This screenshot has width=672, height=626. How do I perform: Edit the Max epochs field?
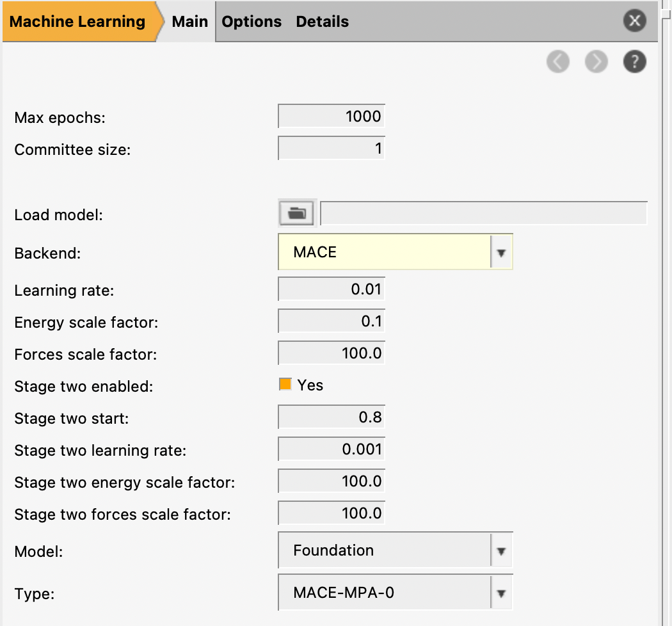coord(332,116)
